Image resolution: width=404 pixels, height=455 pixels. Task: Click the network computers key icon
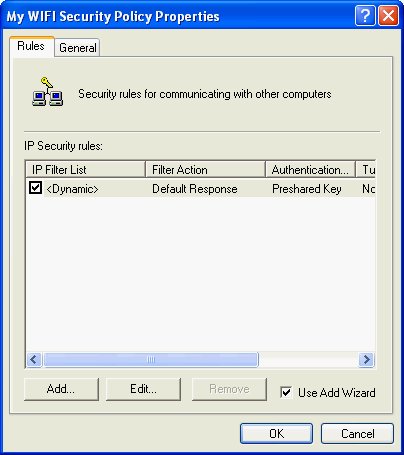47,92
